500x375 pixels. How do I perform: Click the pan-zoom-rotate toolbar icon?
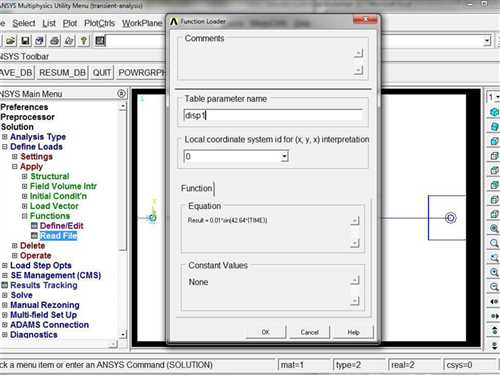tap(40, 41)
